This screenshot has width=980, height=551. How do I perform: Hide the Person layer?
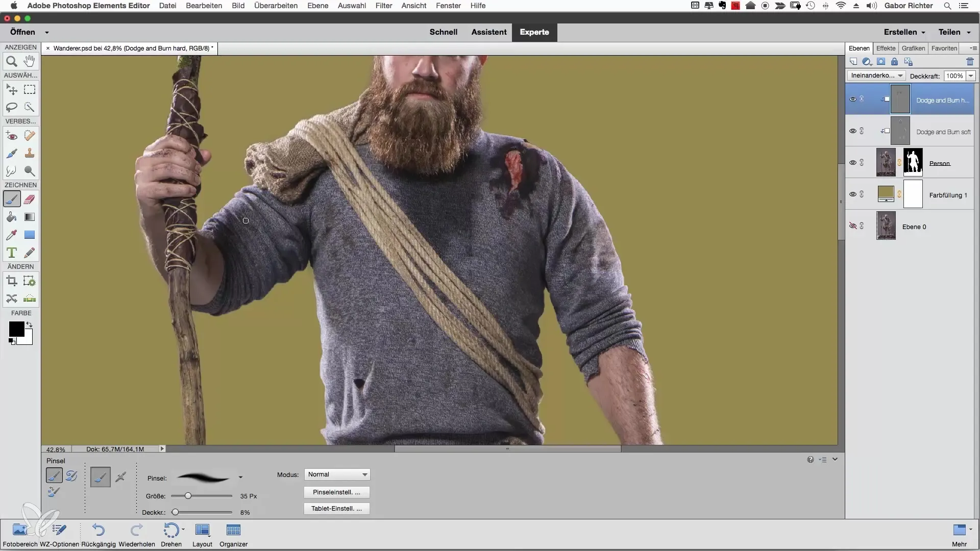coord(852,163)
